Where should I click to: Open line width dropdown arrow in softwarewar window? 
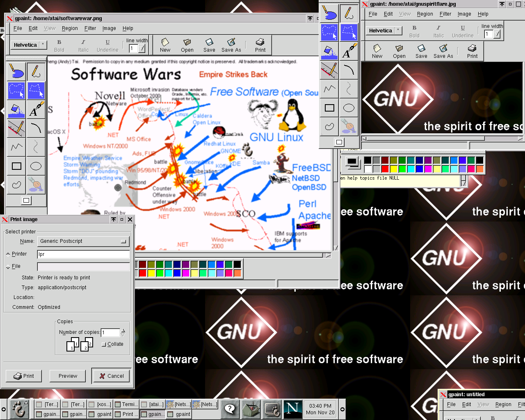pos(142,48)
